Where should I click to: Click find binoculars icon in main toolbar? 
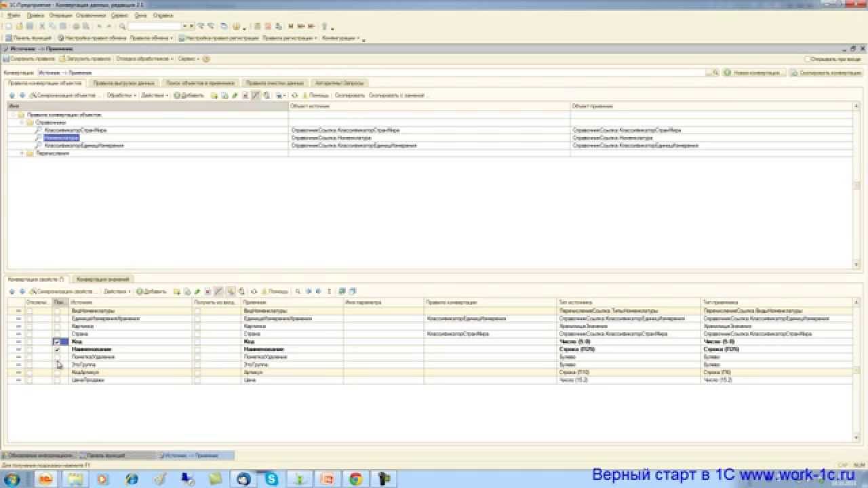tap(122, 26)
